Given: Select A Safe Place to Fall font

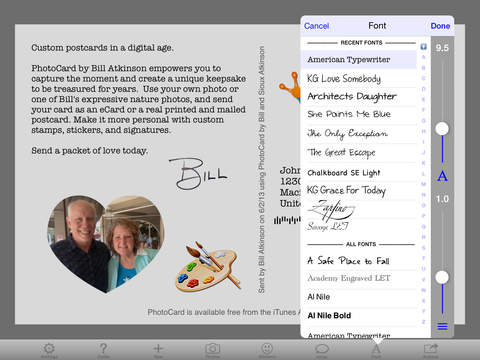Looking at the screenshot, I should pos(359,260).
